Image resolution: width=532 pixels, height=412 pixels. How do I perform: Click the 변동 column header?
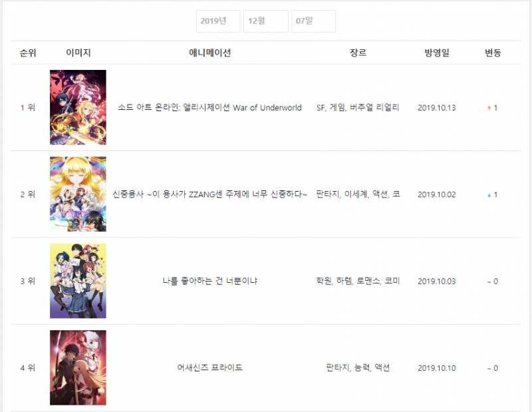click(x=493, y=53)
